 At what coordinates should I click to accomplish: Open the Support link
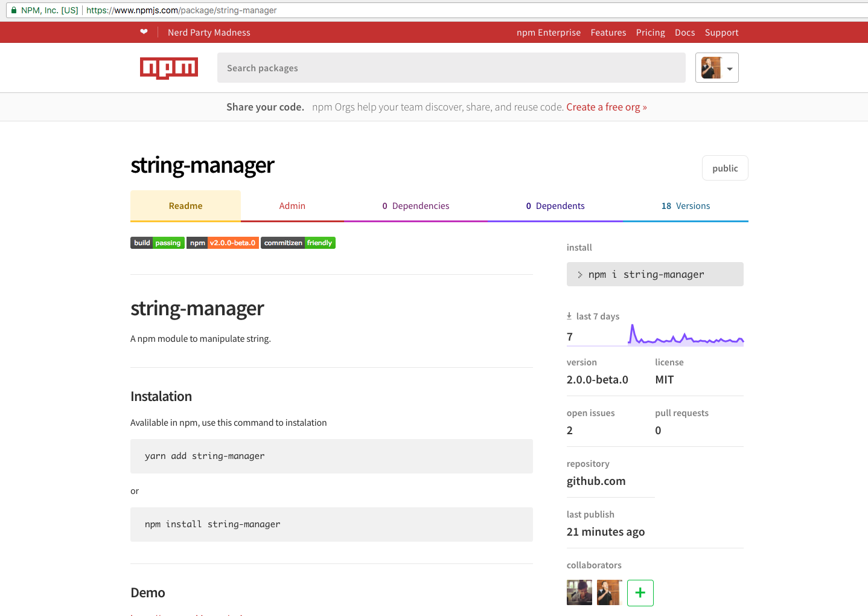point(722,33)
